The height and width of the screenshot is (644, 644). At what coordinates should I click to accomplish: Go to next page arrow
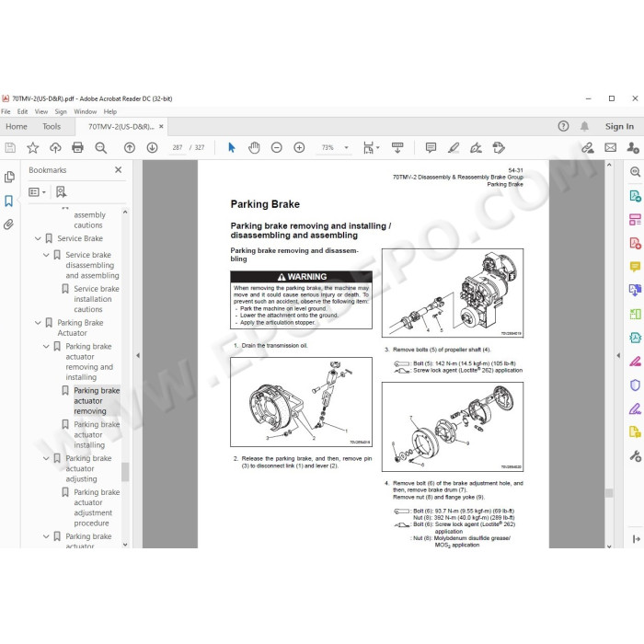[x=152, y=147]
